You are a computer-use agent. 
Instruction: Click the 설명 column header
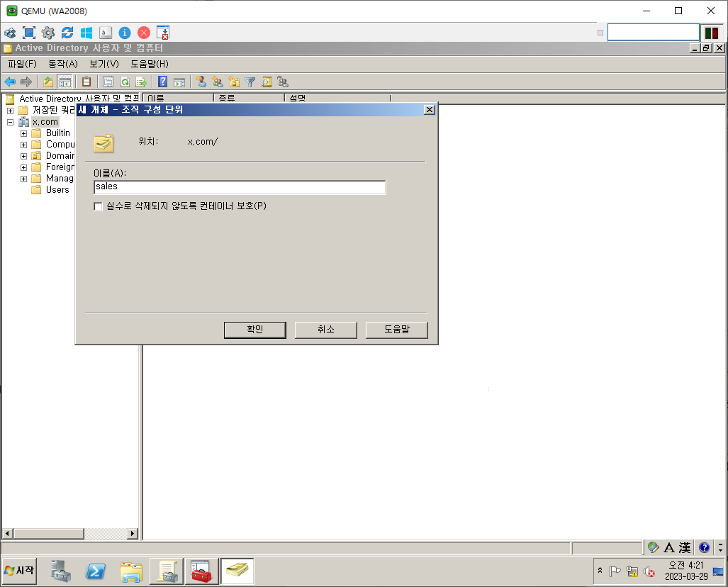[x=337, y=99]
